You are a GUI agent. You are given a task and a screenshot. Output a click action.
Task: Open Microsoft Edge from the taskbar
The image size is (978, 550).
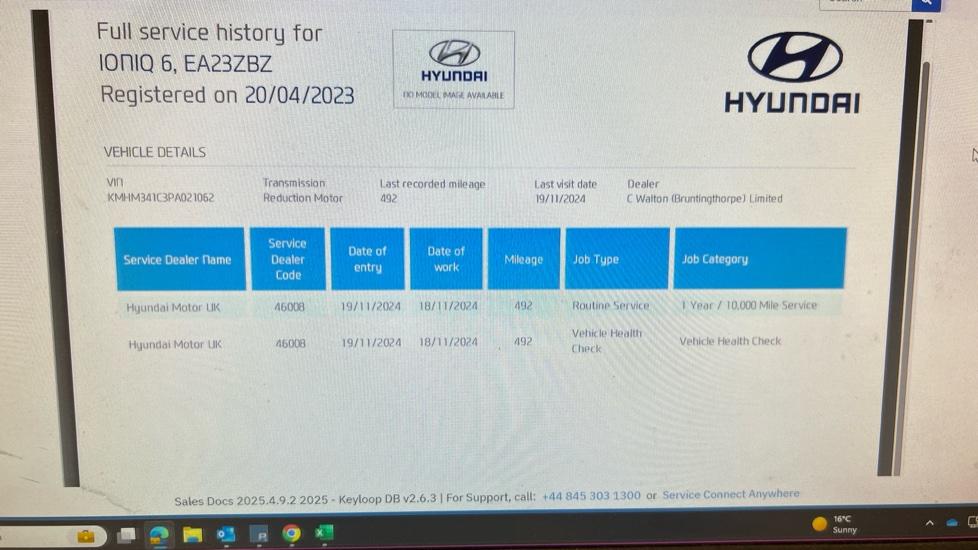coord(159,534)
